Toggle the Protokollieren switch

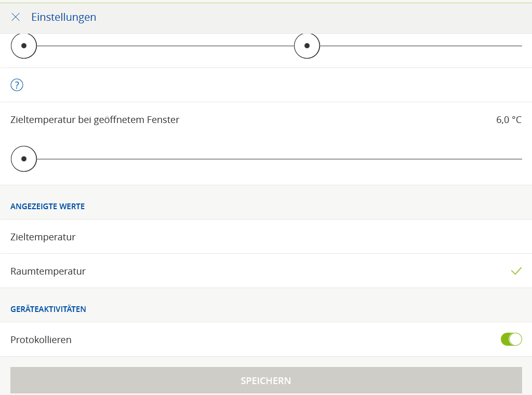tap(511, 339)
